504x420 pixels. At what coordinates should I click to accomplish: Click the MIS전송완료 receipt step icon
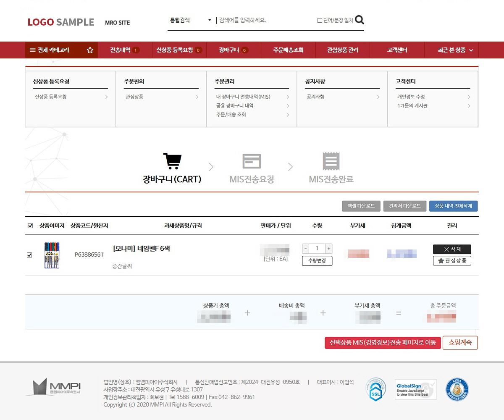(331, 161)
